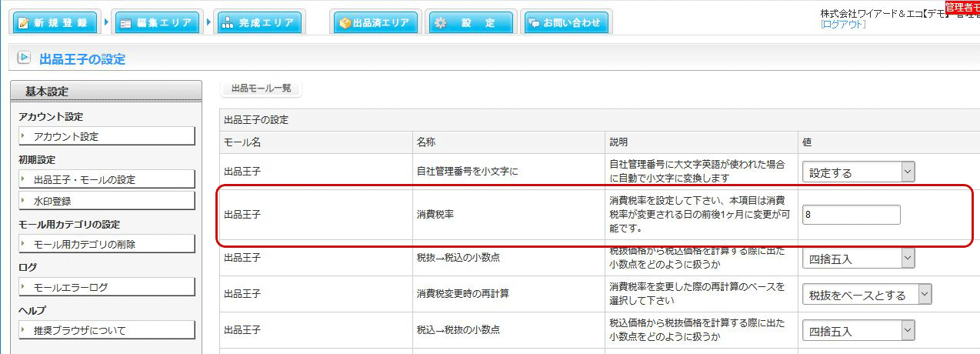
Task: Click the 新規登録 pencil icon
Action: (23, 23)
